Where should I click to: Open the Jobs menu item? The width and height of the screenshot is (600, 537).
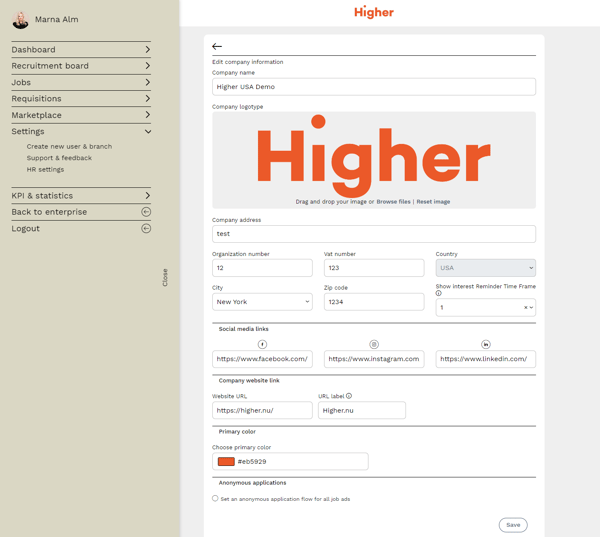pyautogui.click(x=81, y=82)
